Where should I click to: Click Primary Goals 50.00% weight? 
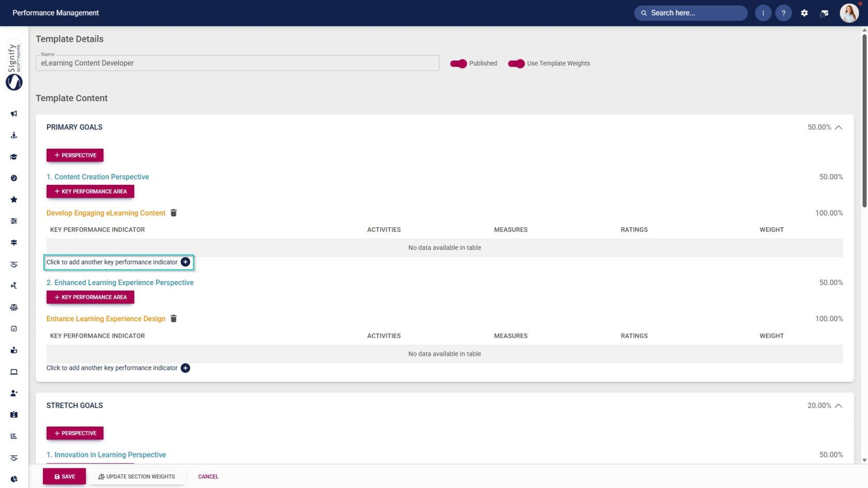[819, 127]
